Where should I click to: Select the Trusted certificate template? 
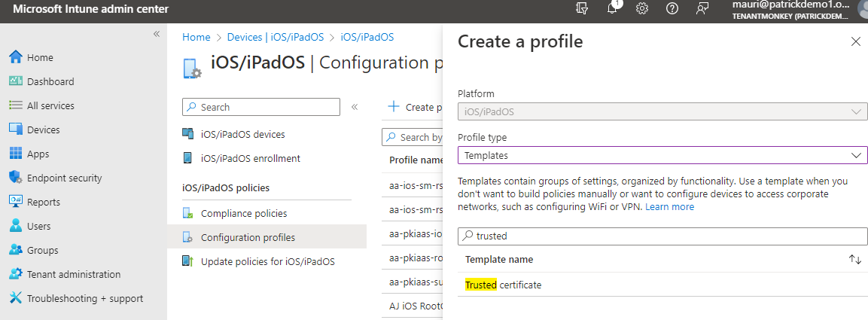tap(503, 285)
